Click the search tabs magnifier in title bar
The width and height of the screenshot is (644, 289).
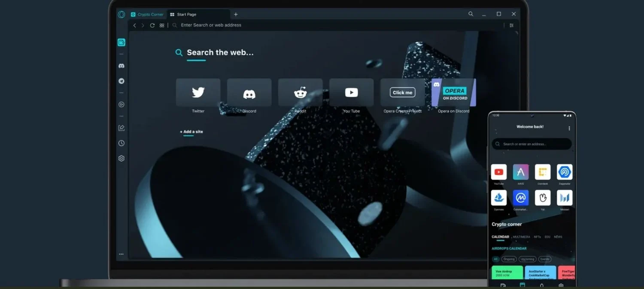(x=471, y=14)
